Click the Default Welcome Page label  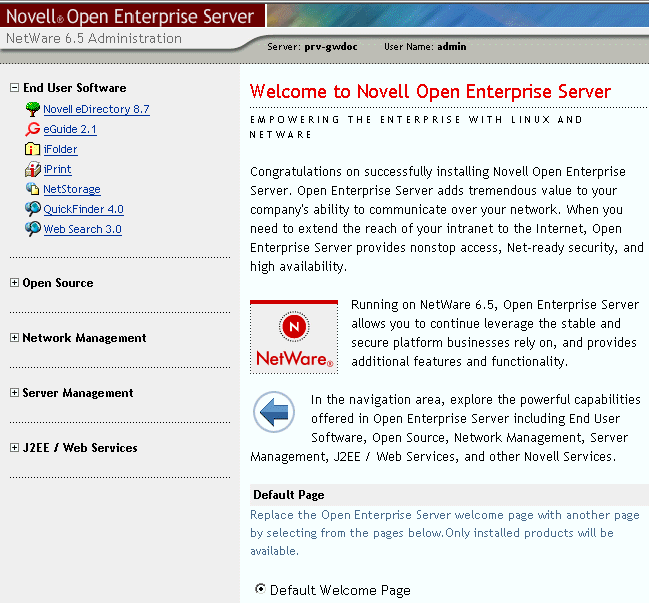point(340,590)
